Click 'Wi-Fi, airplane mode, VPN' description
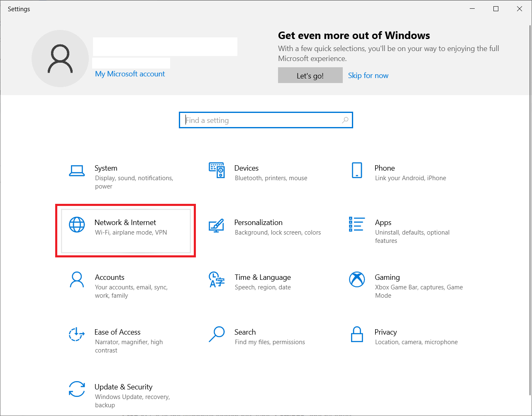The width and height of the screenshot is (532, 416). tap(131, 232)
